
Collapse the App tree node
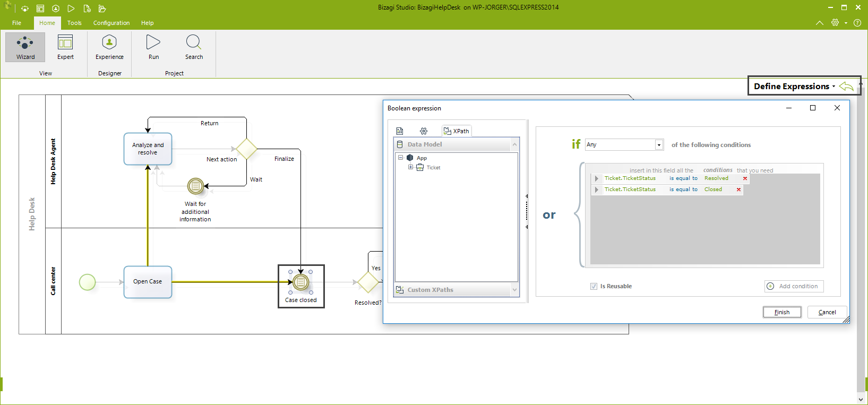401,158
